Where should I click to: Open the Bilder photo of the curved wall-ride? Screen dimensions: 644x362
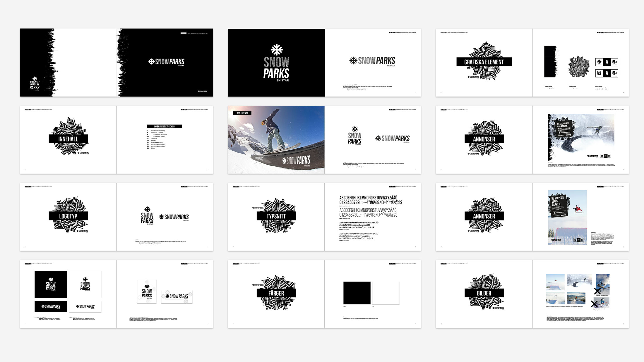click(579, 282)
